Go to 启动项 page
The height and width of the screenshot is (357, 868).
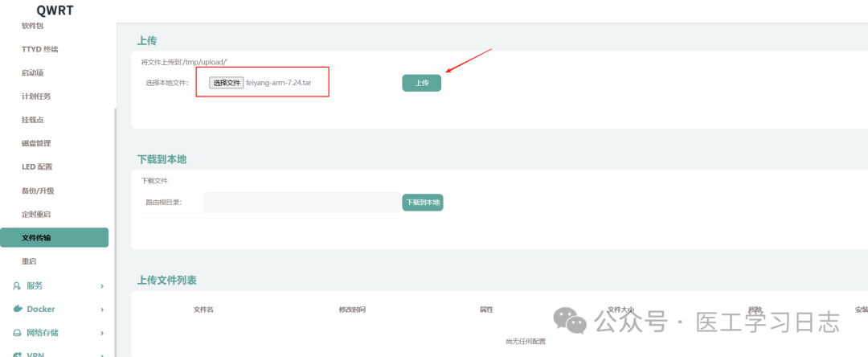[33, 73]
